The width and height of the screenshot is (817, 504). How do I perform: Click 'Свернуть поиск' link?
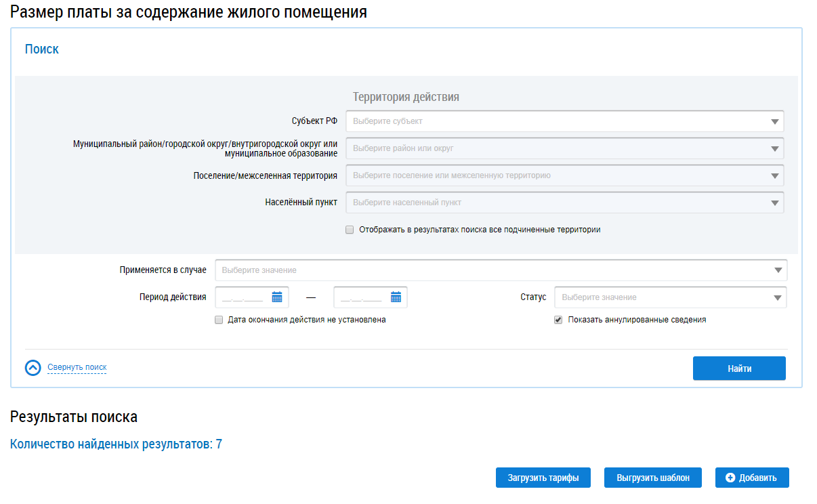(77, 367)
